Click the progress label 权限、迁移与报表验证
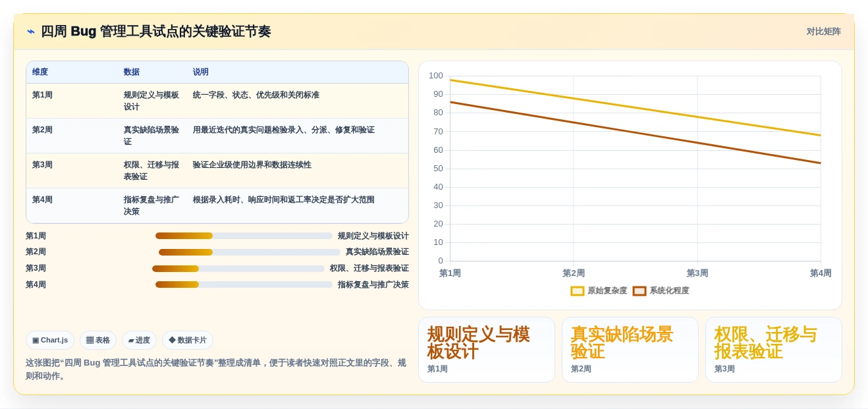The width and height of the screenshot is (868, 409). tap(369, 269)
